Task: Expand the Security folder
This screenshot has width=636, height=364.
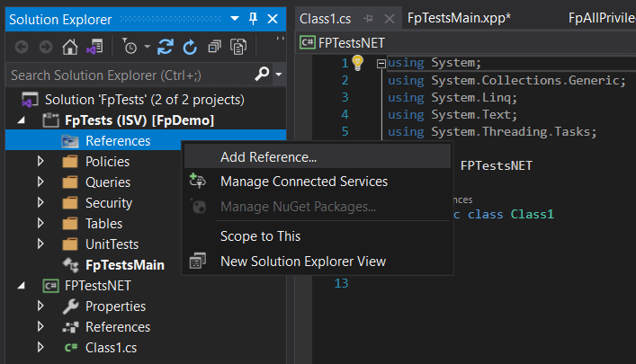Action: (x=40, y=202)
